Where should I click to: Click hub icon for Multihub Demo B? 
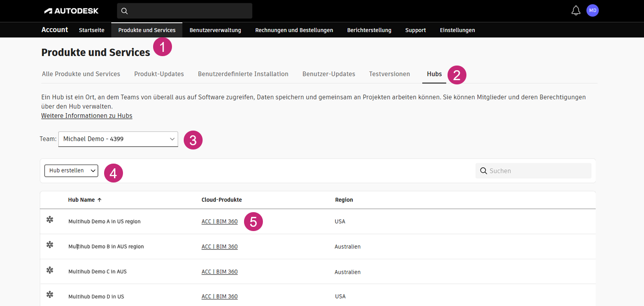click(50, 245)
